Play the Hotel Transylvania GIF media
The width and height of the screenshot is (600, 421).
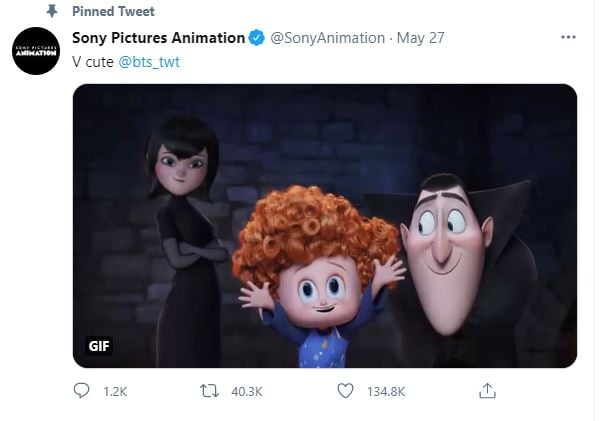324,226
